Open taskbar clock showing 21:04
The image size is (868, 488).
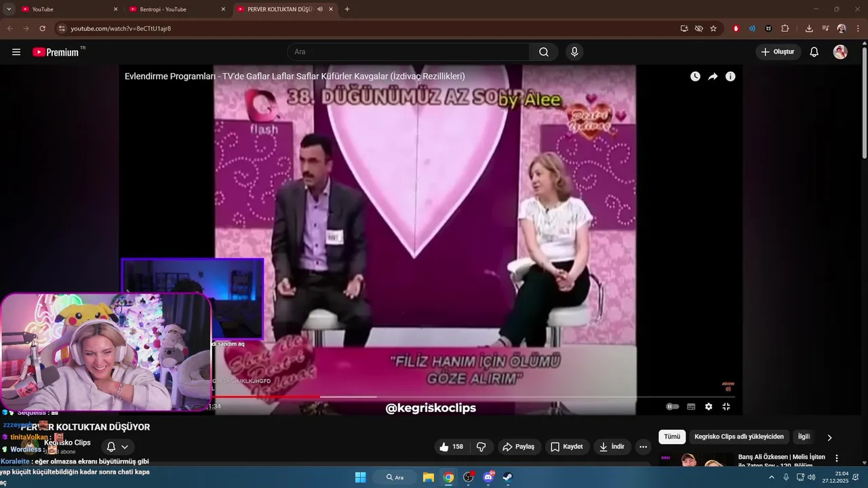click(x=835, y=477)
